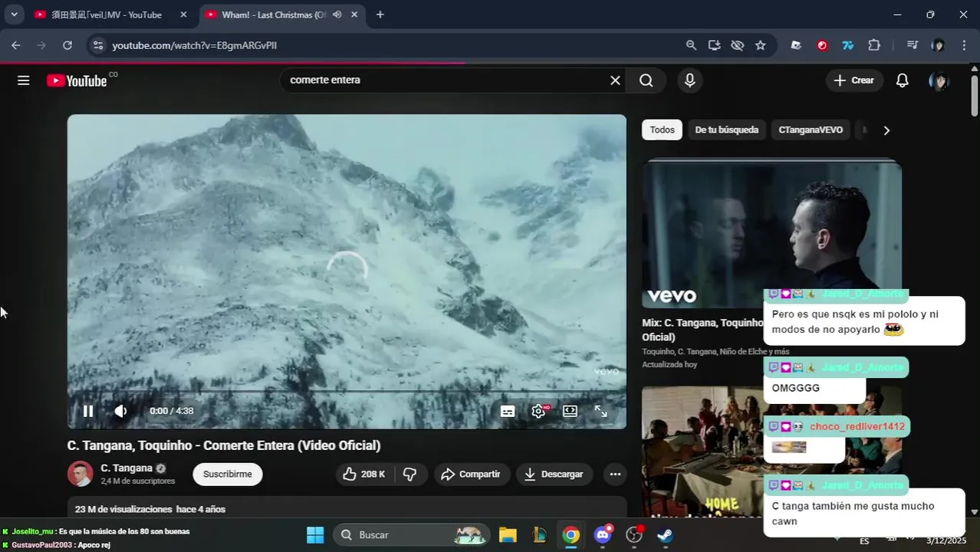Click the taskbar Buscar search box
The image size is (980, 552).
tap(412, 535)
